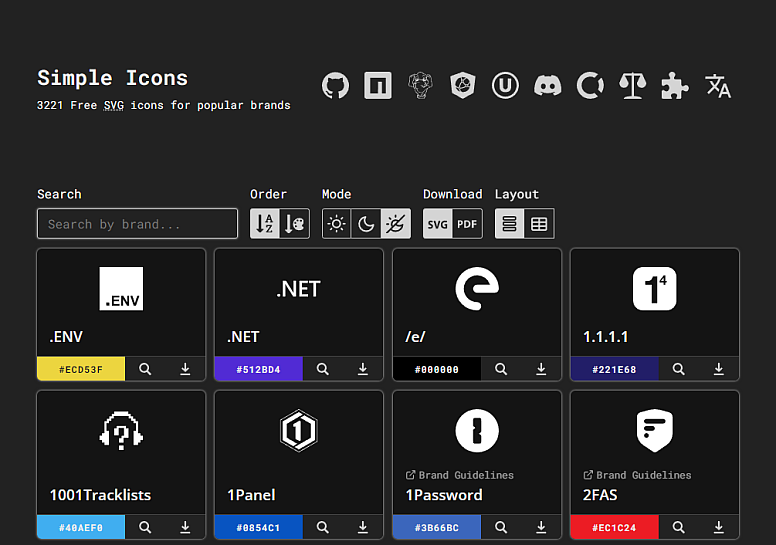Copy the 2FAS color #EC1C24
Screen dimensions: 776x545
(x=614, y=527)
